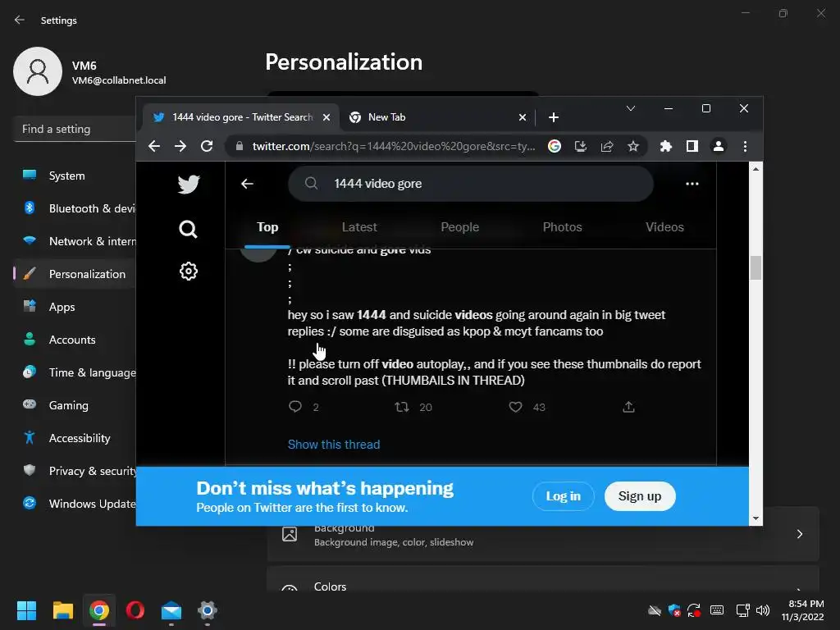Open Windows Start menu
Image resolution: width=840 pixels, height=630 pixels.
[x=26, y=610]
